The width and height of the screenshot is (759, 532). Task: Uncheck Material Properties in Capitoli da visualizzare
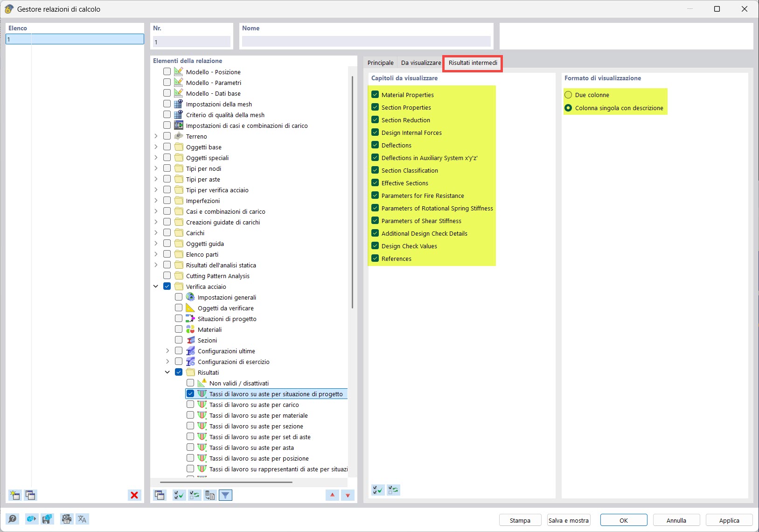pyautogui.click(x=376, y=94)
